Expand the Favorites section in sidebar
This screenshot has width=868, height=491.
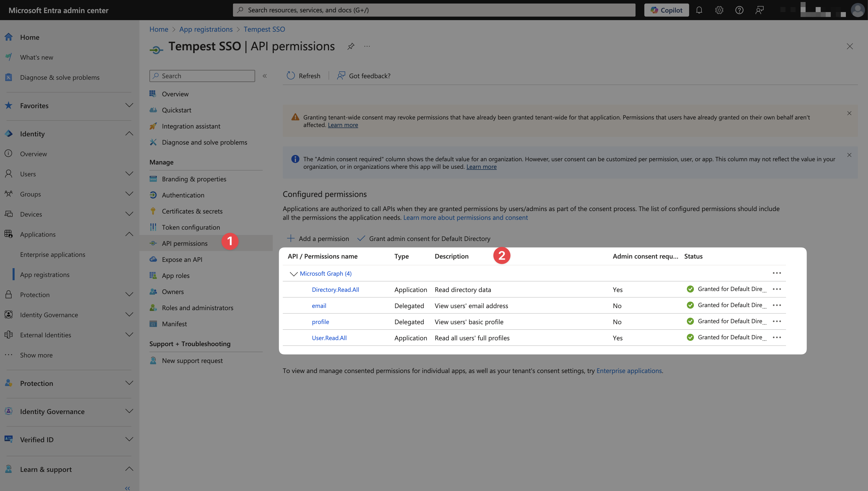pyautogui.click(x=129, y=106)
